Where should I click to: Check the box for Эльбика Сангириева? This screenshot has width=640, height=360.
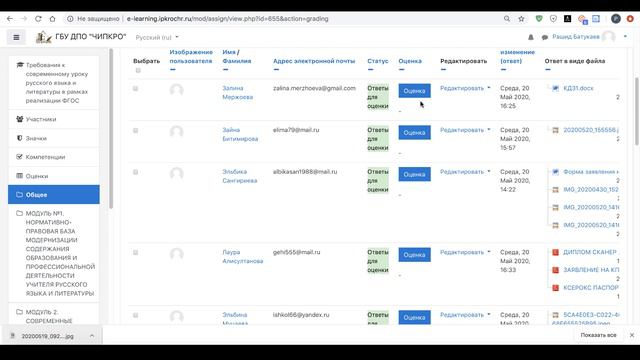(x=136, y=172)
